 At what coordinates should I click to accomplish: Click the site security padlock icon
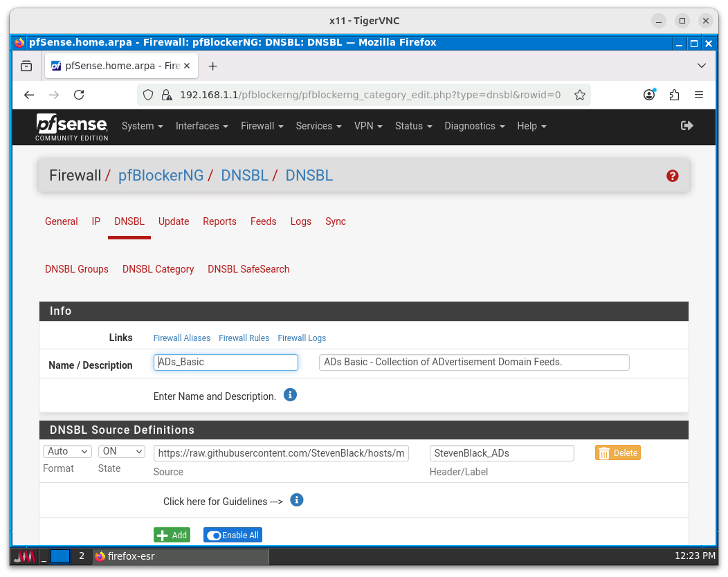coord(167,95)
